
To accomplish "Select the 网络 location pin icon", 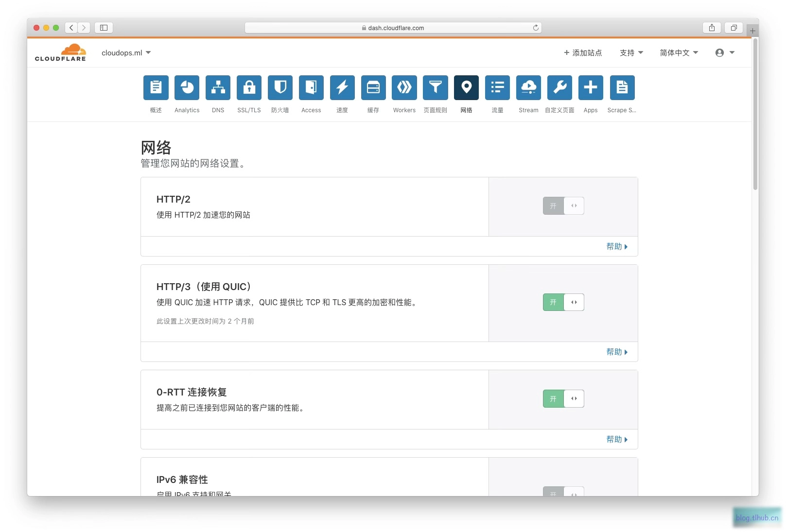I will tap(466, 87).
